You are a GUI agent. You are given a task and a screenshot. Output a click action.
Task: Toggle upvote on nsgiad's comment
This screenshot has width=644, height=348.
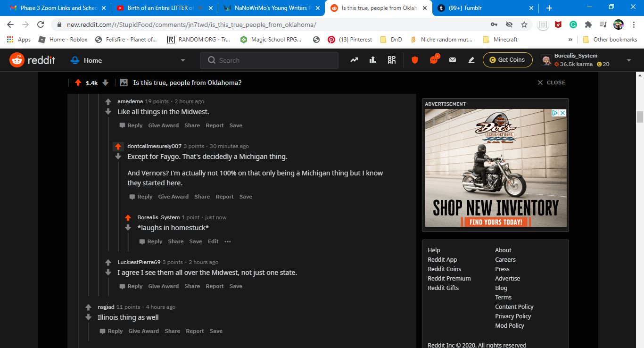[x=88, y=307]
